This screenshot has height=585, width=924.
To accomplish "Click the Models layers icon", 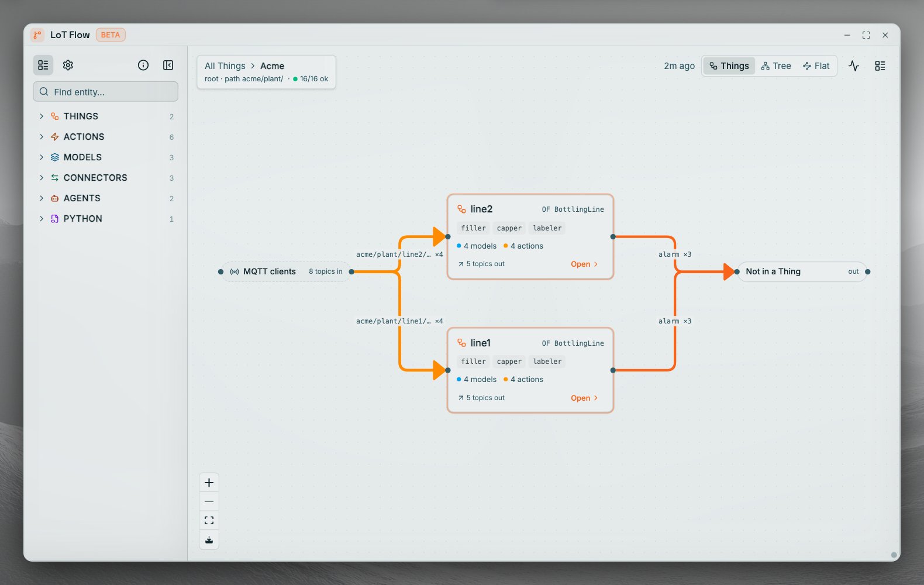I will tap(54, 157).
